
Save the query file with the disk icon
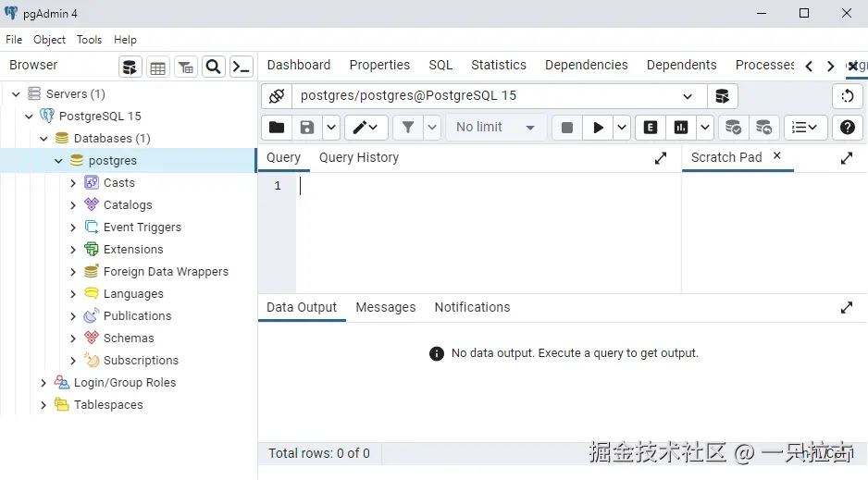click(x=307, y=128)
